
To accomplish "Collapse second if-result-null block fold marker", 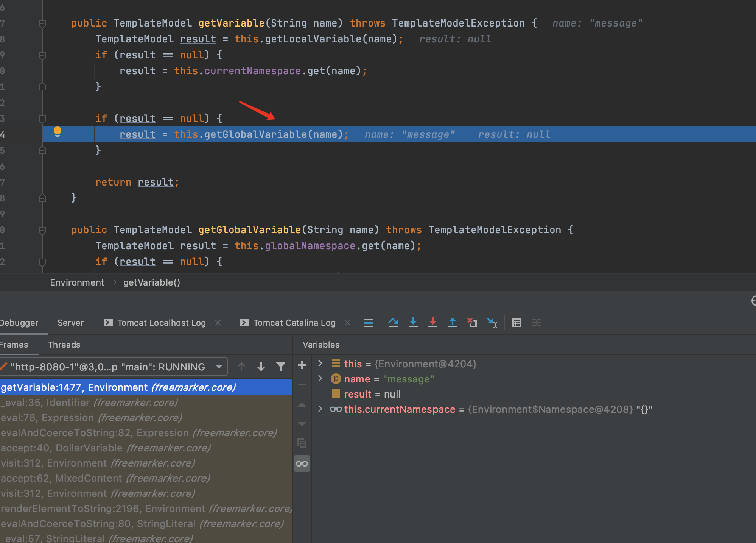I will tap(42, 119).
